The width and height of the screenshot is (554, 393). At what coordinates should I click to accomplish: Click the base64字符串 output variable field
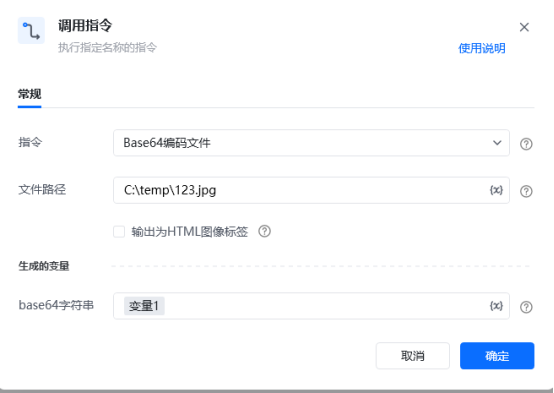pos(311,306)
